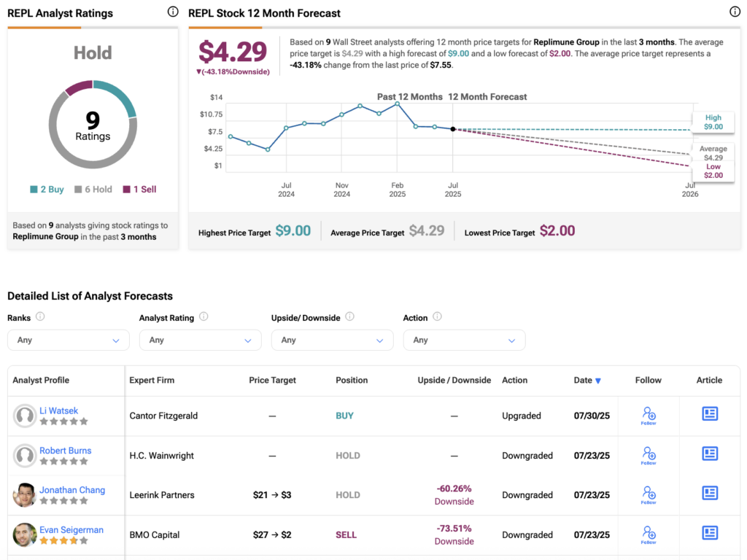This screenshot has height=560, width=747.
Task: Open article for Cantor Fitzgerald rating
Action: [x=709, y=414]
